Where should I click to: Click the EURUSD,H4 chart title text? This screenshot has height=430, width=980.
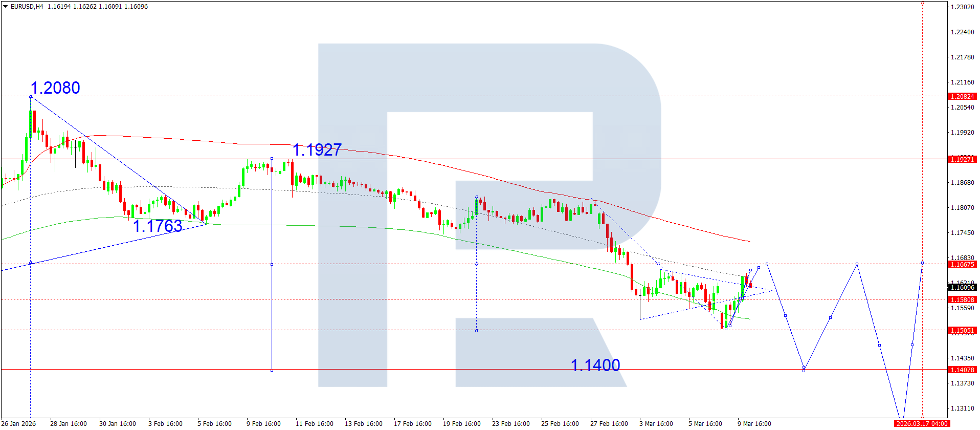click(27, 7)
